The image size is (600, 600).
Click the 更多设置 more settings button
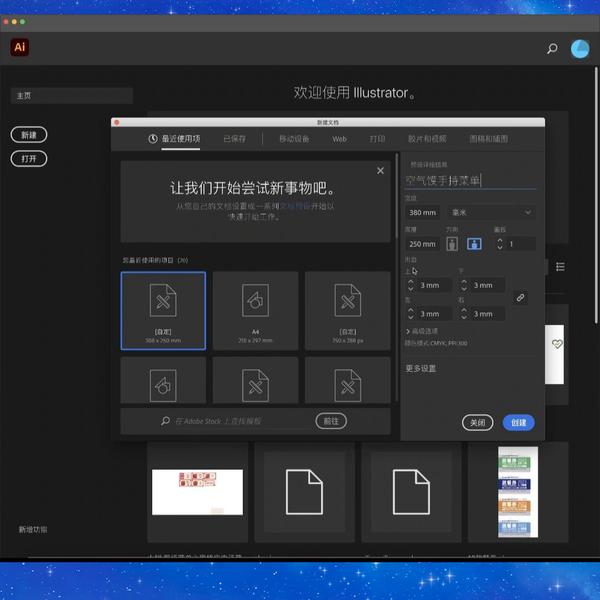[x=421, y=368]
